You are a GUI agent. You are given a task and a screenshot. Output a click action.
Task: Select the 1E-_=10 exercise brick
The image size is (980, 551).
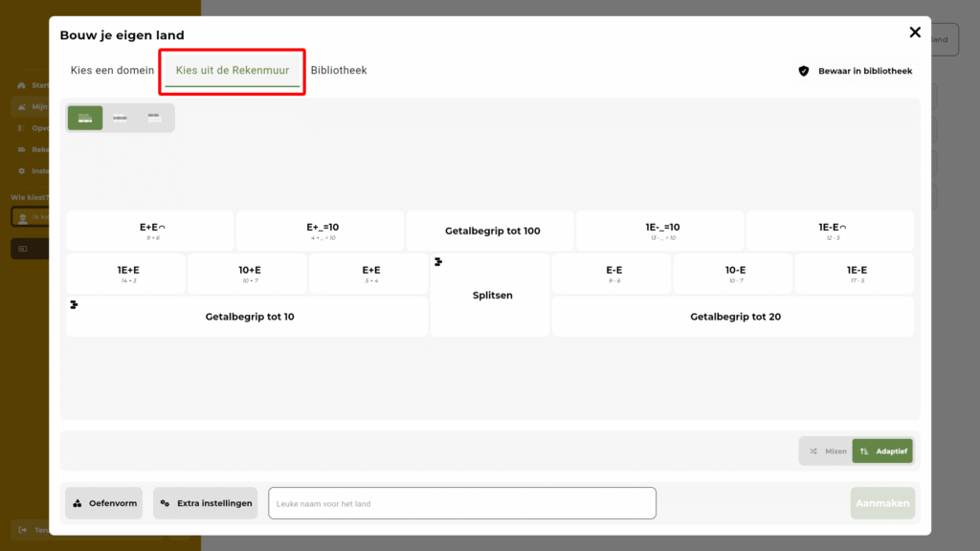661,231
